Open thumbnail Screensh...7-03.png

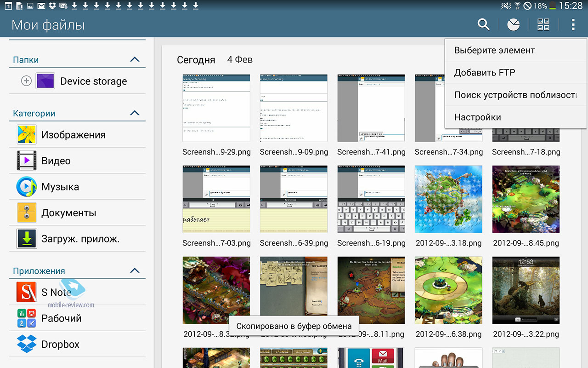216,199
